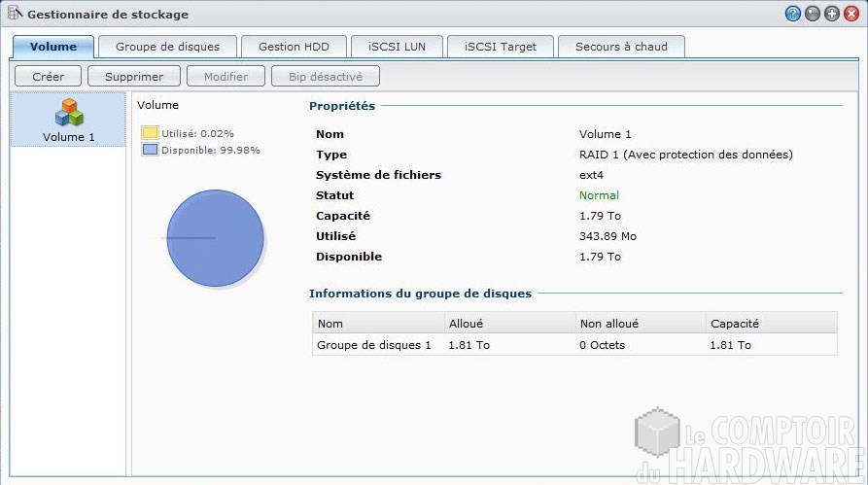Click the blue Disponible legend swatch
This screenshot has height=485, width=868.
pos(150,150)
